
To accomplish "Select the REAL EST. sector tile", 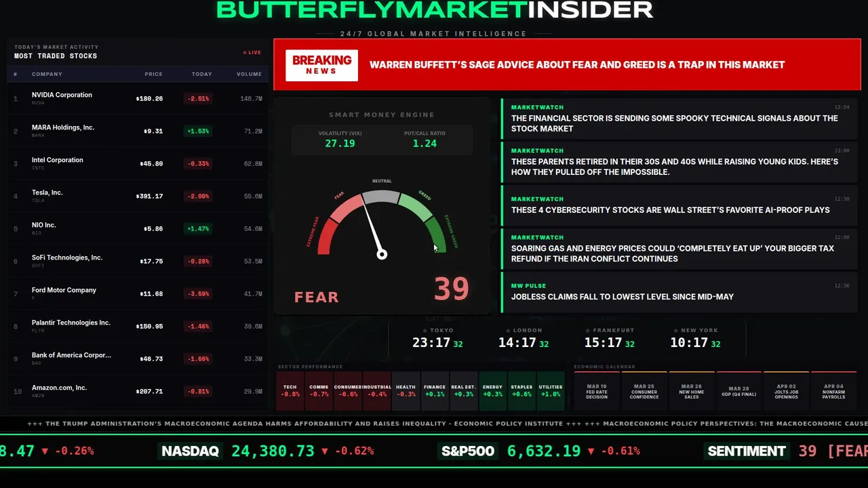I will tap(464, 391).
